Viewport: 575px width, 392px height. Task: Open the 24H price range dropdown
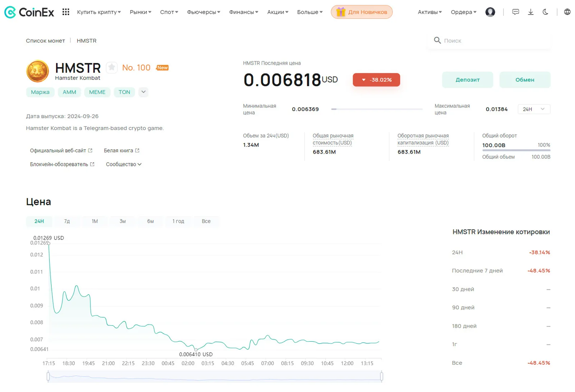534,109
